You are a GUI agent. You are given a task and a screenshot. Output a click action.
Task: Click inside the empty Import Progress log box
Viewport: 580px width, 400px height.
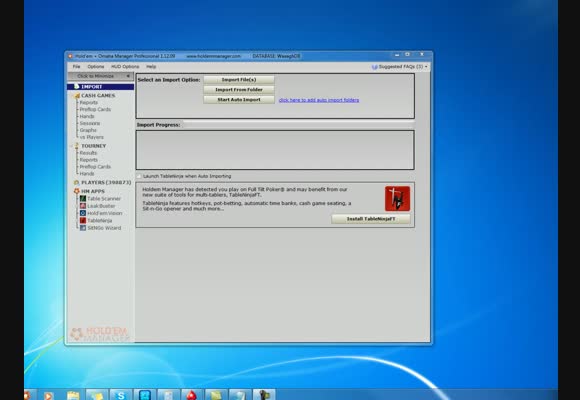coord(275,150)
